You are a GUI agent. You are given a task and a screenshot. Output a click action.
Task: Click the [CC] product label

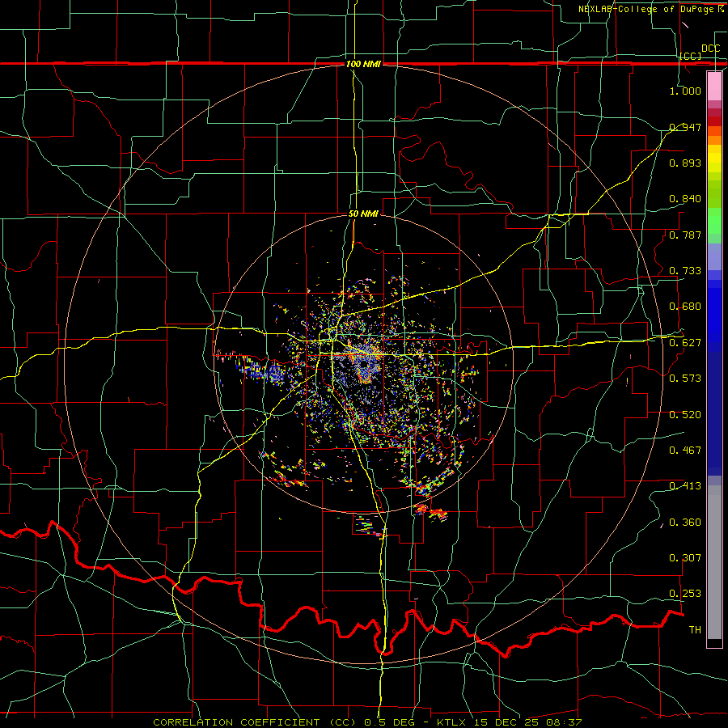pyautogui.click(x=691, y=56)
